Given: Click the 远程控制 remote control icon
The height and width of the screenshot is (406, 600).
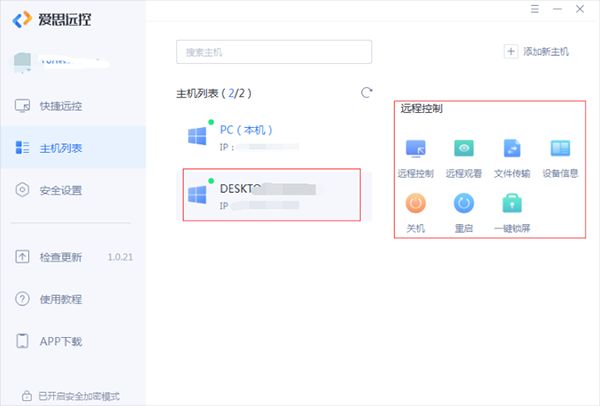Looking at the screenshot, I should point(415,150).
